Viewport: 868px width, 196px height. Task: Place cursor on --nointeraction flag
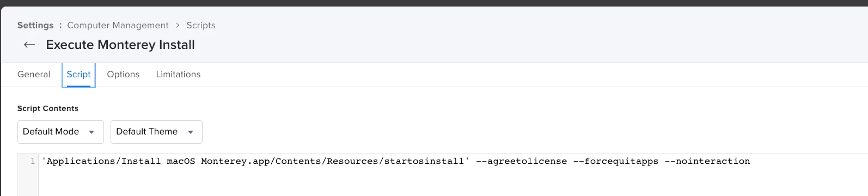coord(707,161)
